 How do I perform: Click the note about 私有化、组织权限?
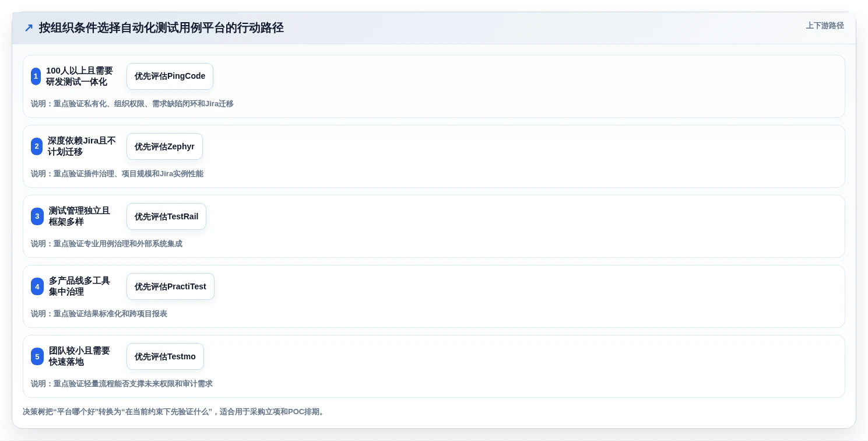132,104
